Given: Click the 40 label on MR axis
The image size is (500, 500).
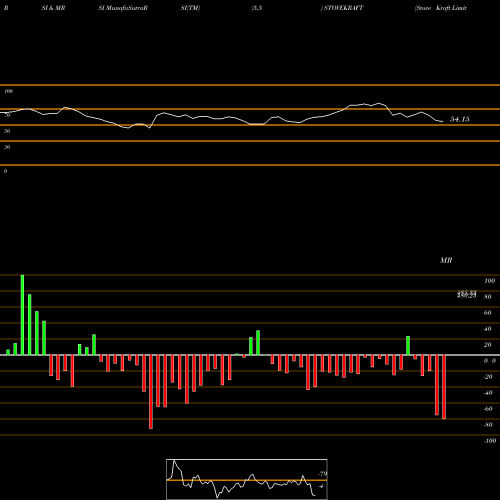Looking at the screenshot, I should (488, 329).
